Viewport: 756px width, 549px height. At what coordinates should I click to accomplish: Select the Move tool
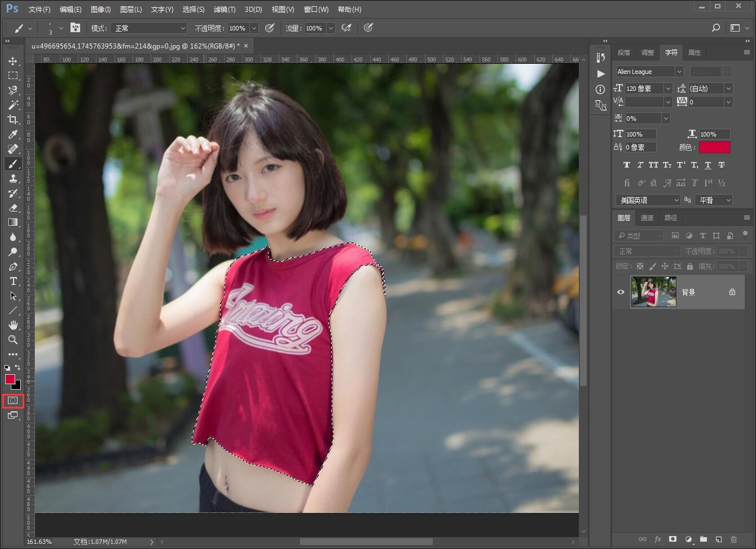(13, 61)
